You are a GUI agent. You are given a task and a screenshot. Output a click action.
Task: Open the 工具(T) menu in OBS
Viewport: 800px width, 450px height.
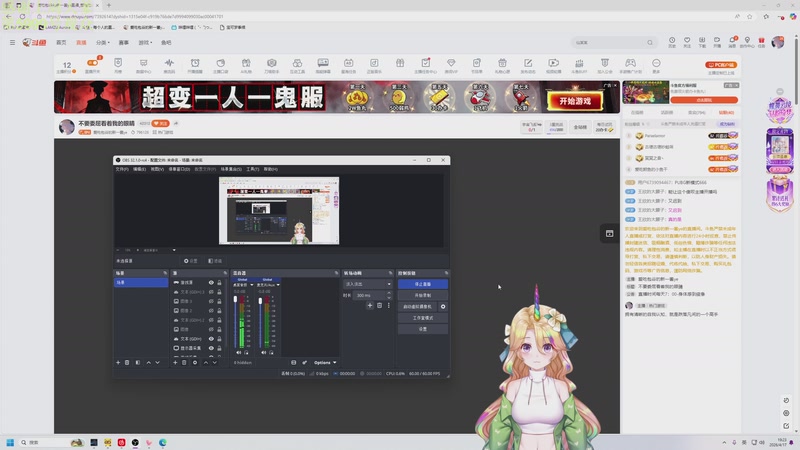pos(253,169)
